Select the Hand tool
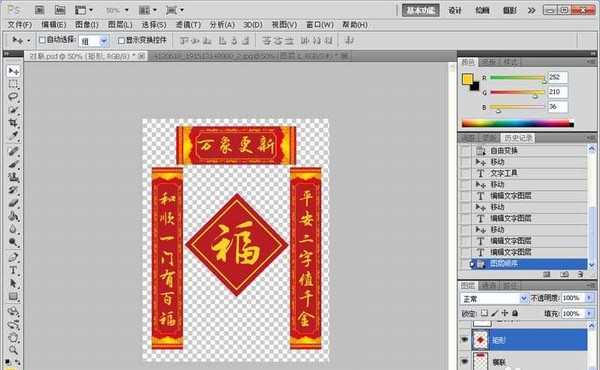Image resolution: width=600 pixels, height=370 pixels. (x=13, y=338)
